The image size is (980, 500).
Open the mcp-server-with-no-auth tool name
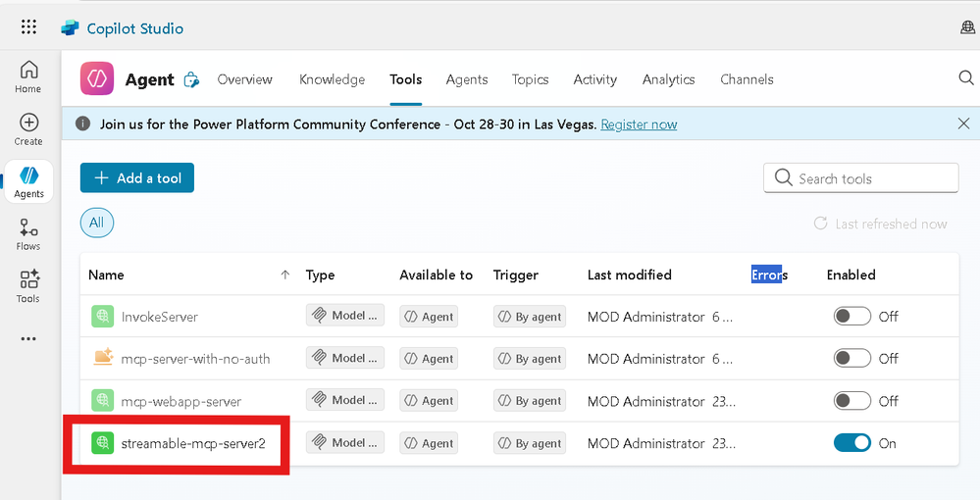(195, 359)
